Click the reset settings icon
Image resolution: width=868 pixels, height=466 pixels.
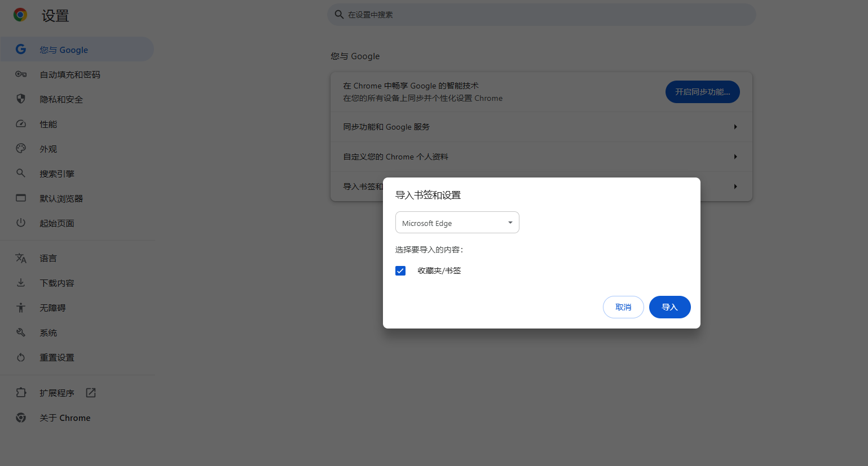tap(21, 357)
